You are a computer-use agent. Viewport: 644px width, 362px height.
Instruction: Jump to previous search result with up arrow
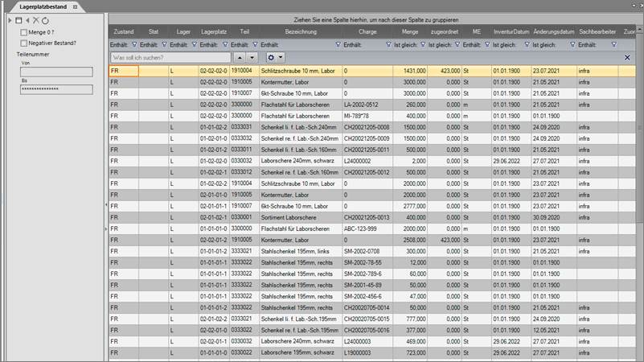(x=240, y=58)
